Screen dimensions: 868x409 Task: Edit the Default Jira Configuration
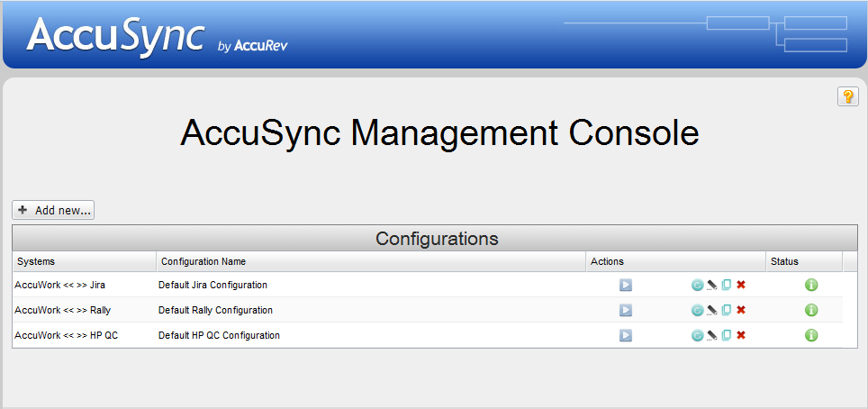pyautogui.click(x=711, y=285)
